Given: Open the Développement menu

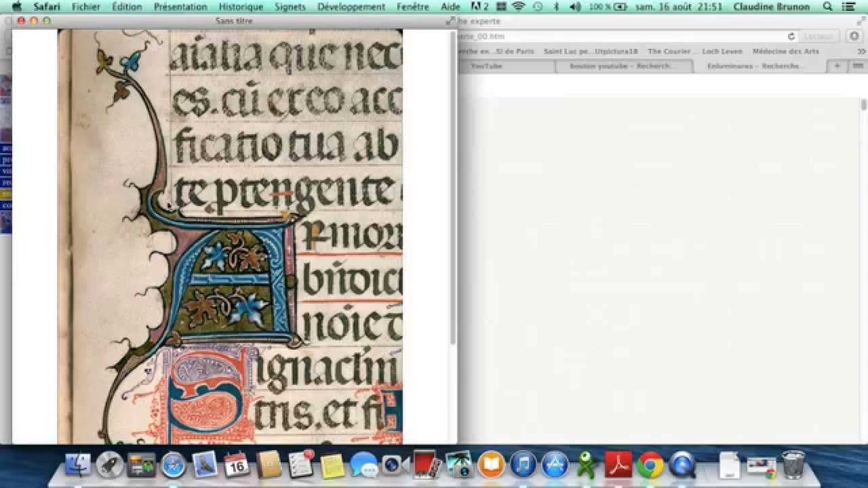Looking at the screenshot, I should 351,7.
